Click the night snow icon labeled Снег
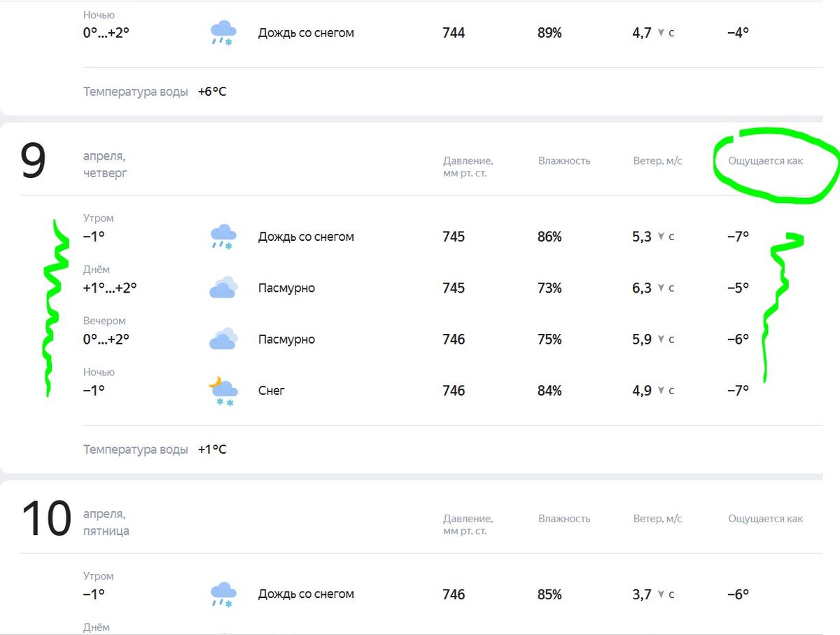 pyautogui.click(x=222, y=390)
